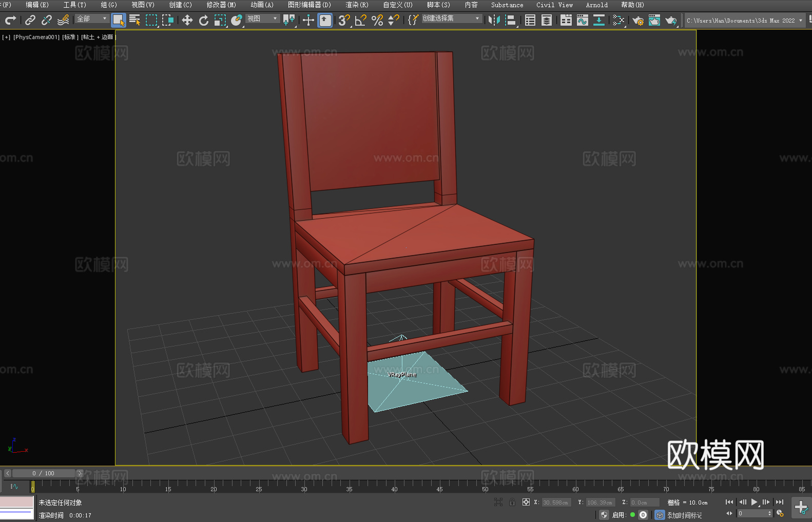Open Substance menu

pos(507,5)
